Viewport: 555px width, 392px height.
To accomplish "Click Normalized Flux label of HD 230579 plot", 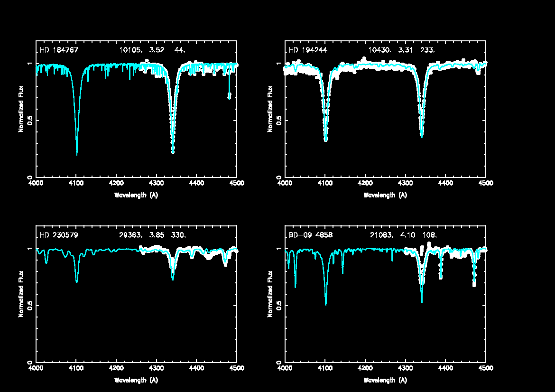I will point(21,294).
